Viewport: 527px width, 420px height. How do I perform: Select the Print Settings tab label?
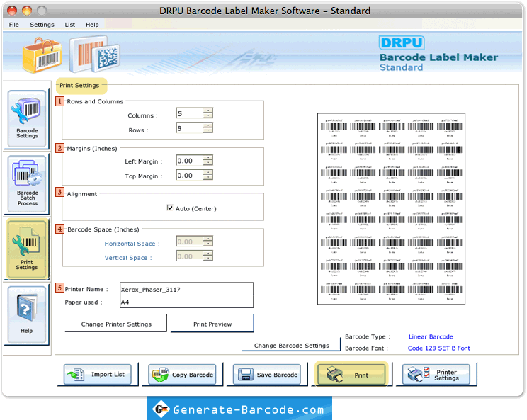[79, 85]
